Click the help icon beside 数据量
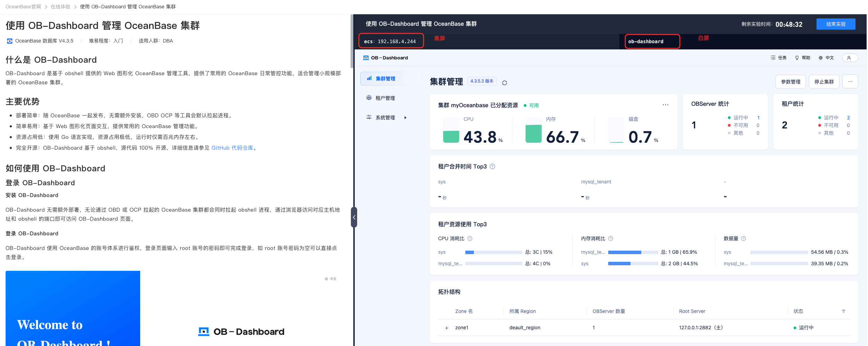Screen dimensions: 868x346 tap(743, 238)
